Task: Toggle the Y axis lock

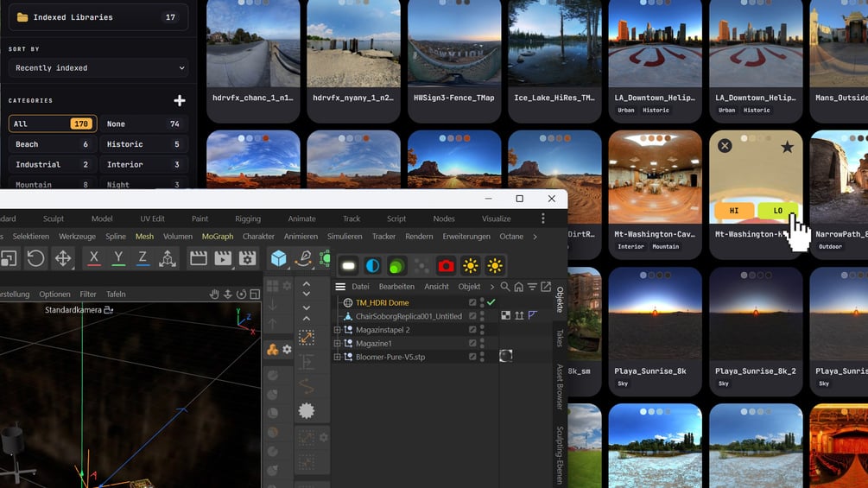Action: click(x=118, y=258)
